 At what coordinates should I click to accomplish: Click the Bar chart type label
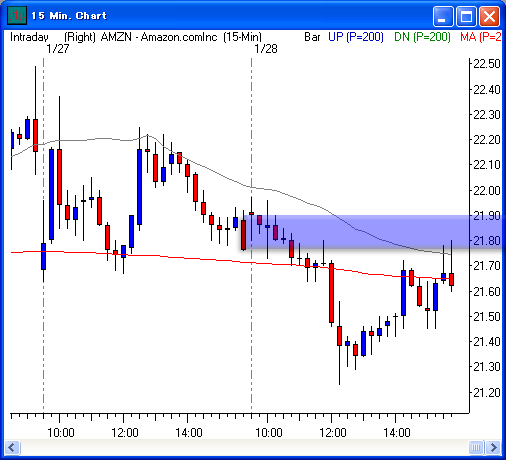coord(312,37)
